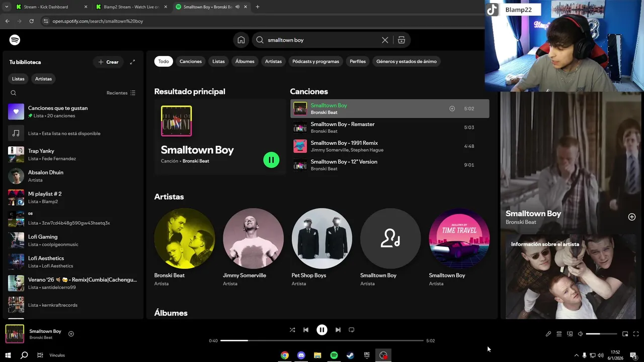Reload the page in the browser
Image resolution: width=644 pixels, height=362 pixels.
[32, 21]
